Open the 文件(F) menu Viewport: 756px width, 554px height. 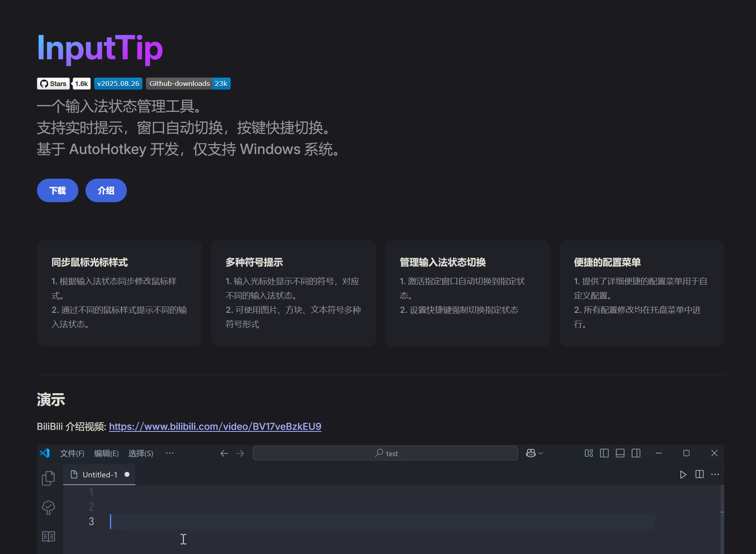(x=72, y=453)
